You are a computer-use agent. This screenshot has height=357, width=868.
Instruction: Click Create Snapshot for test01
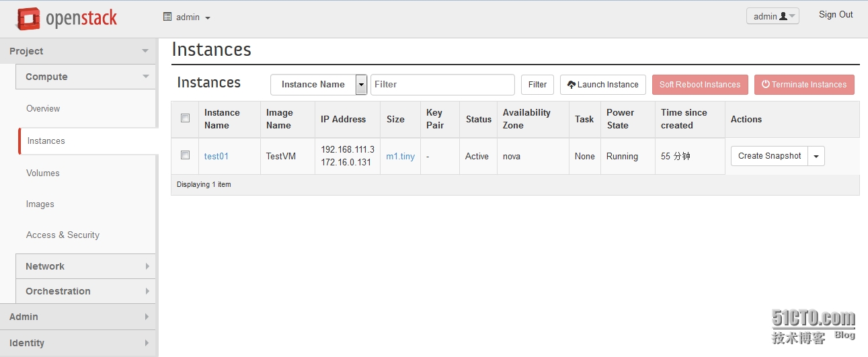(769, 156)
